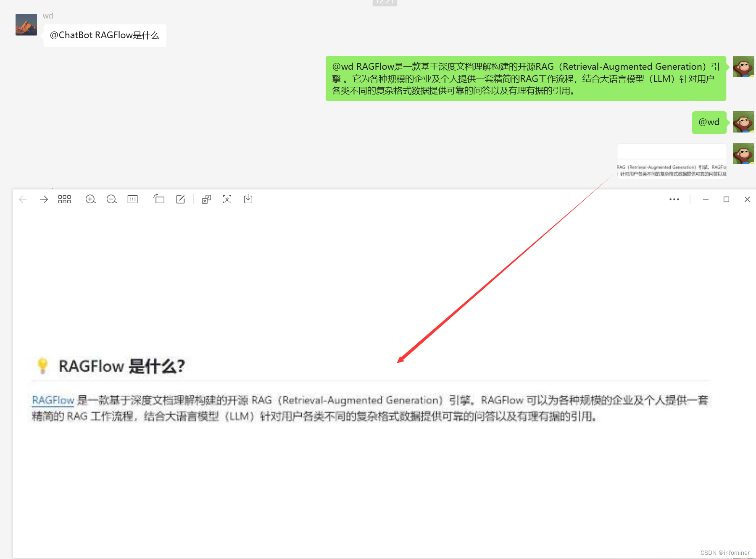Go to previous image with back arrow

(23, 199)
